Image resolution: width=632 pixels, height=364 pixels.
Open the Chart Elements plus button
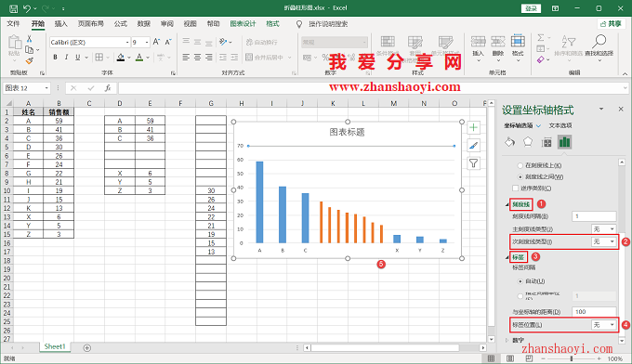pos(474,127)
